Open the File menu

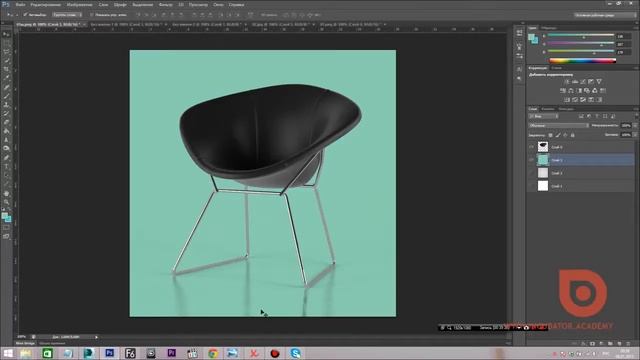pyautogui.click(x=20, y=5)
